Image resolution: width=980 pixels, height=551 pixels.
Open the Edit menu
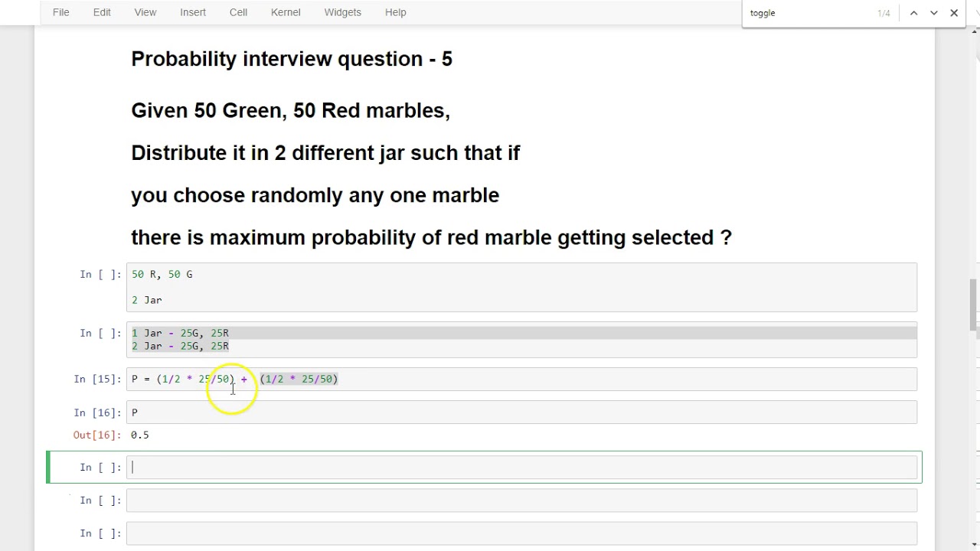click(102, 12)
